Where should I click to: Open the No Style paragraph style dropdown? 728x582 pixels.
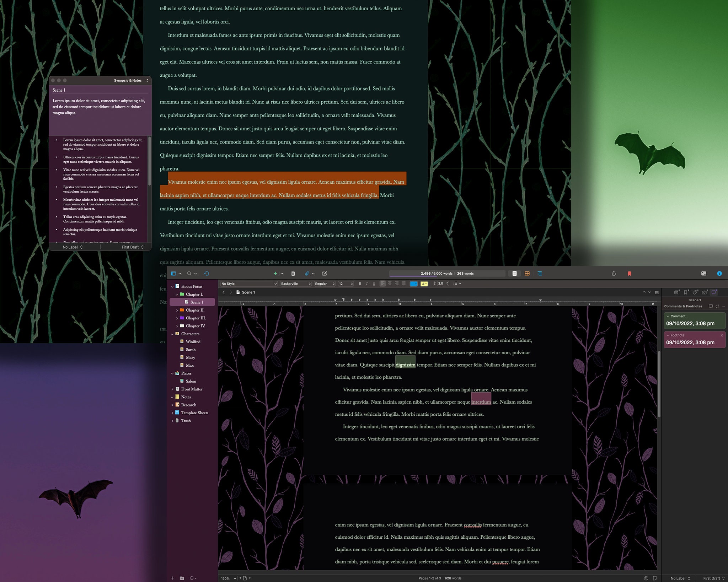[x=248, y=284]
